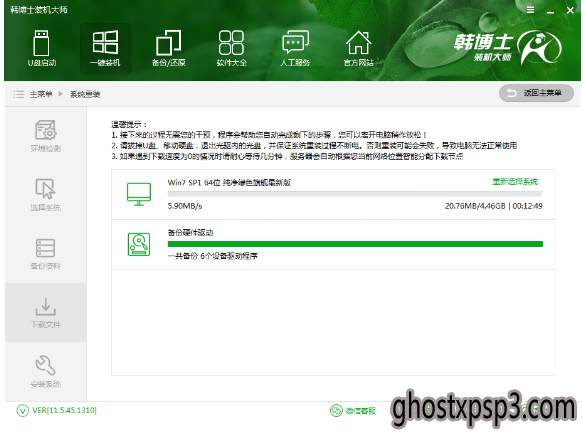The image size is (583, 438).
Task: Click 韩博士装机大师 window title
Action: [x=39, y=10]
